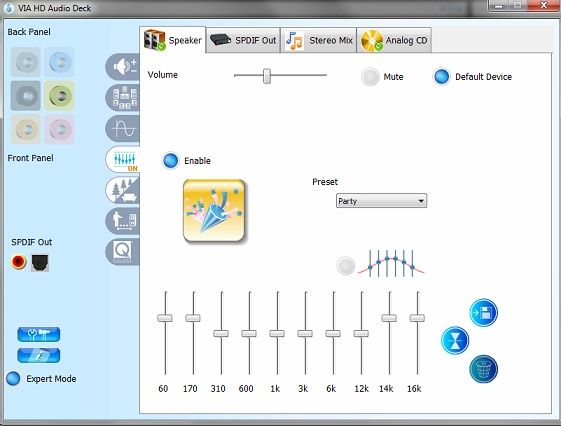Click the green back panel jack
This screenshot has width=561, height=426.
coord(59,96)
